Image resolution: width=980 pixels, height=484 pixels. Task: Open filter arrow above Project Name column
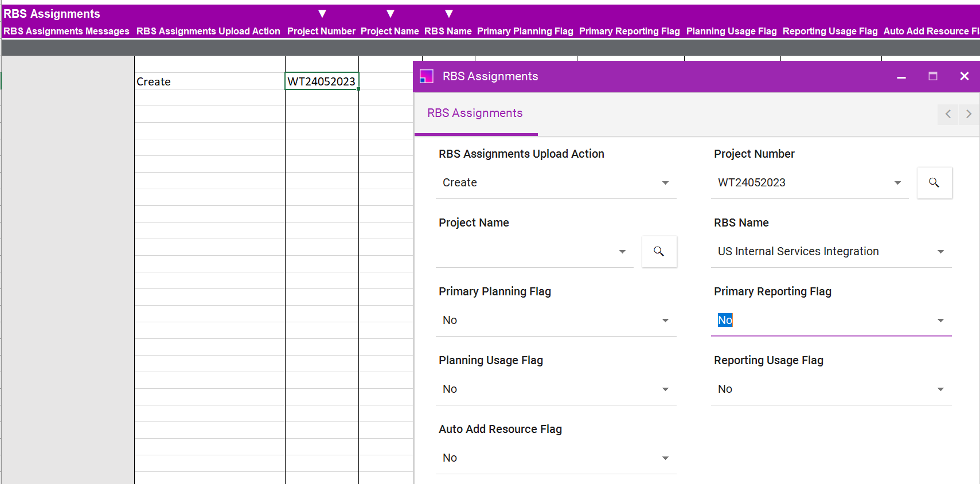click(391, 14)
